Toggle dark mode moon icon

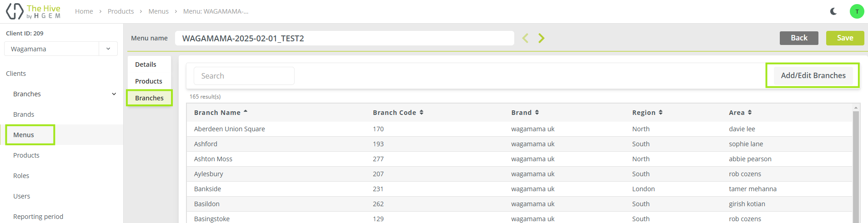(833, 11)
